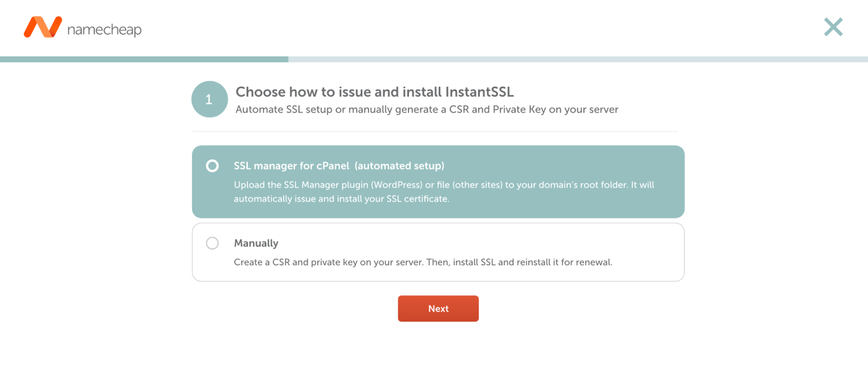Click the 'Upload the SSL Manager plugin' description line

coord(444,185)
